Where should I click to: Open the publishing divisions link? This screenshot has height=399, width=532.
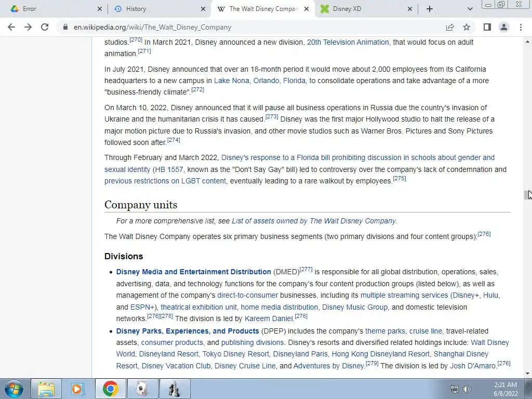coord(252,343)
